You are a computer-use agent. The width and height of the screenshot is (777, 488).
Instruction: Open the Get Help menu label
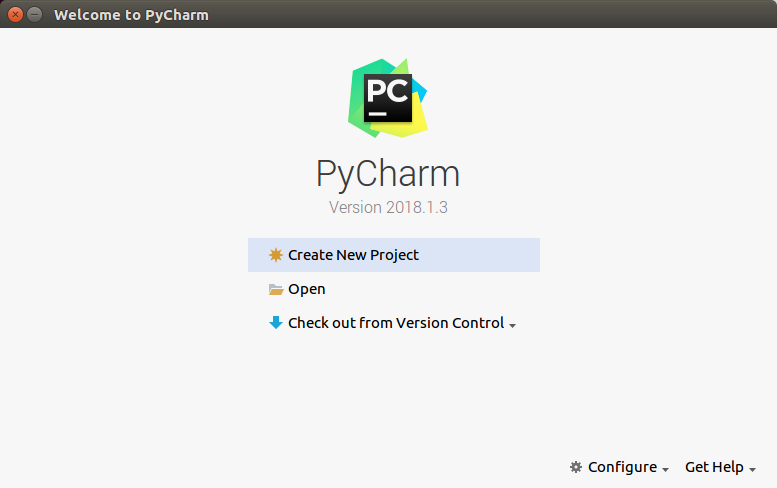point(714,467)
